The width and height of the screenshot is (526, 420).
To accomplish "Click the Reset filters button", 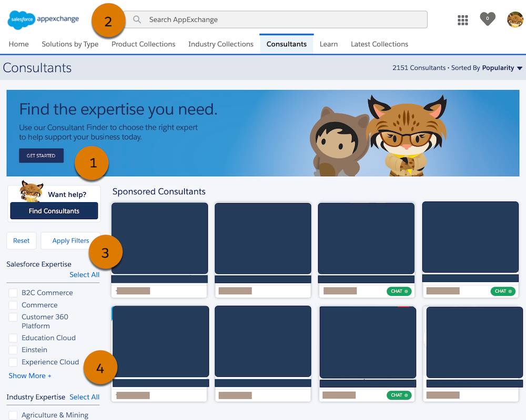I will (x=22, y=241).
